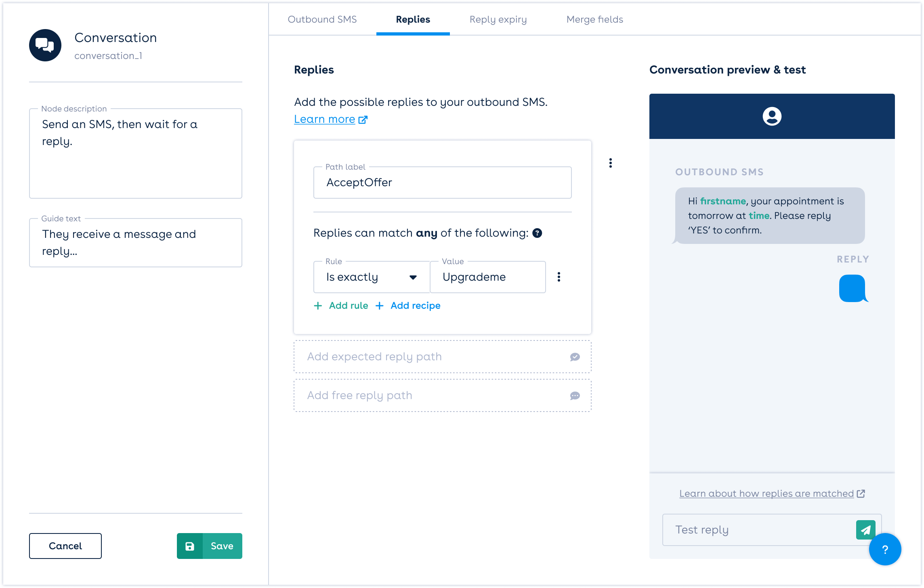Click the Add recipe link
The width and height of the screenshot is (924, 588).
tap(416, 306)
